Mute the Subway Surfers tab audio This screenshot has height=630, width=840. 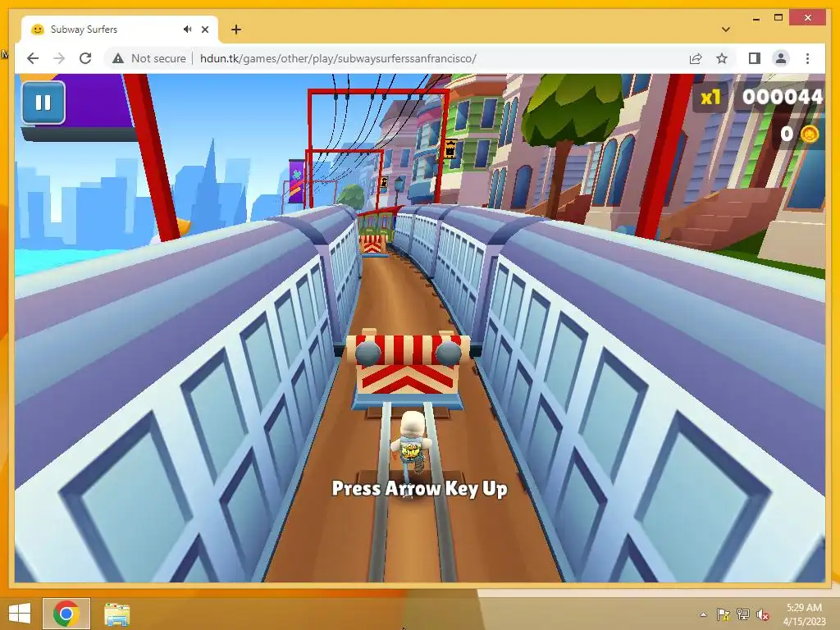(x=187, y=30)
